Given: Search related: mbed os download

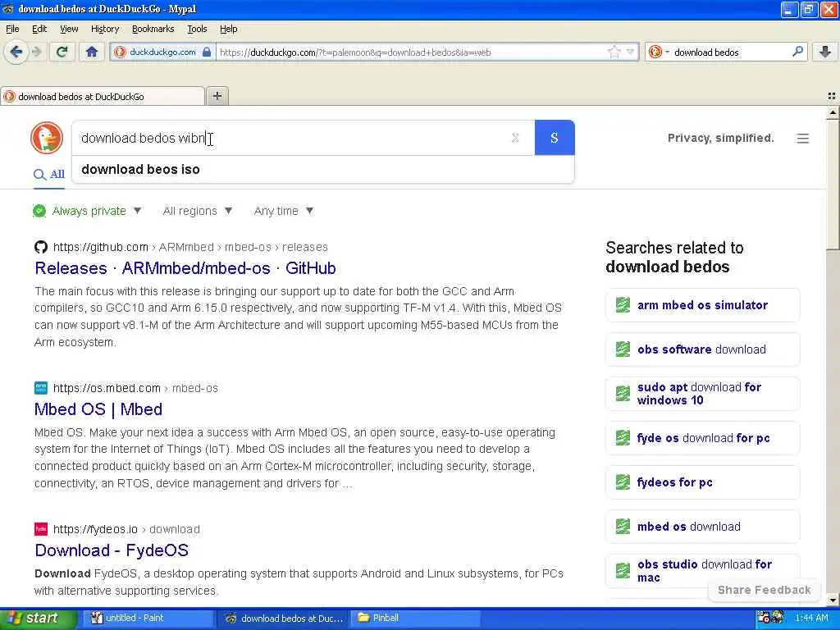Looking at the screenshot, I should tap(702, 527).
